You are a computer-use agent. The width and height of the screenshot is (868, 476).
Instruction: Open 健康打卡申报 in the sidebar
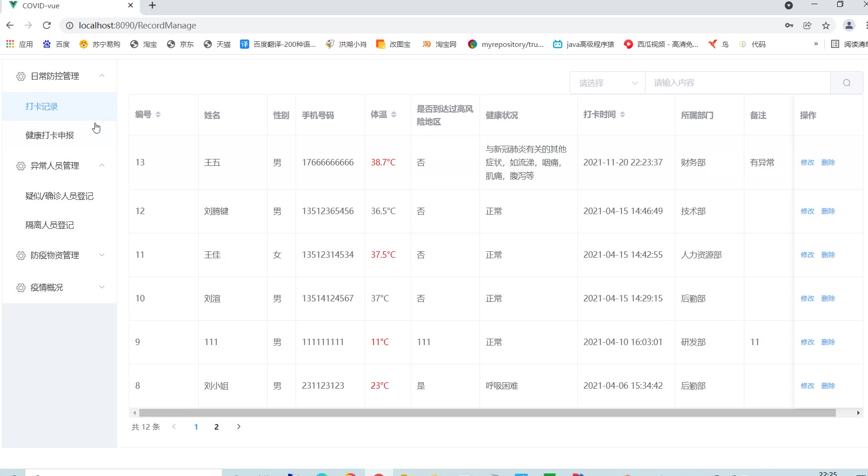(x=50, y=135)
